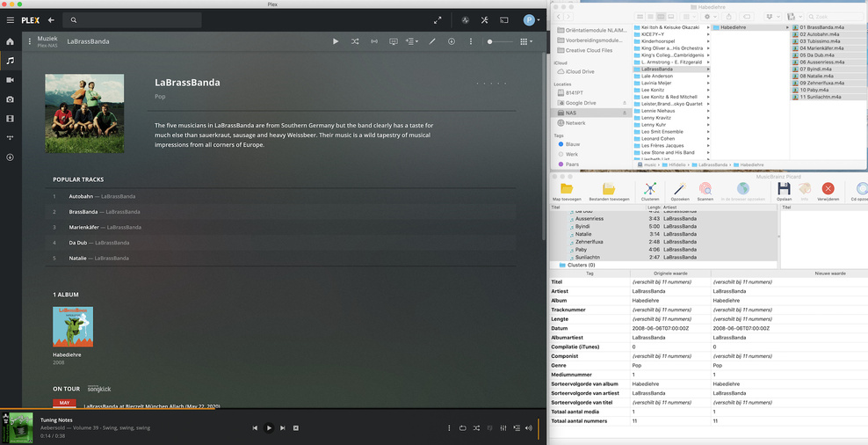Toggle repeat in the Plex player bar
This screenshot has height=445, width=868.
point(463,427)
